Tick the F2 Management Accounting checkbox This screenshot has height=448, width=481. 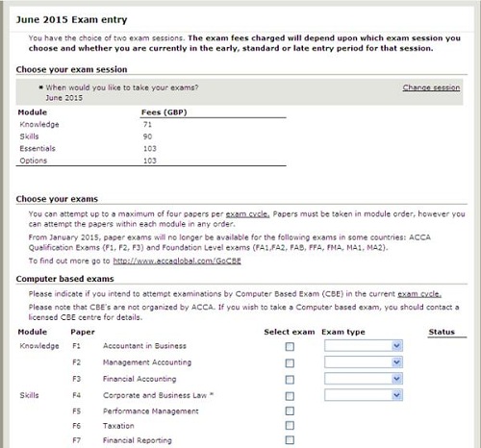[x=290, y=363]
